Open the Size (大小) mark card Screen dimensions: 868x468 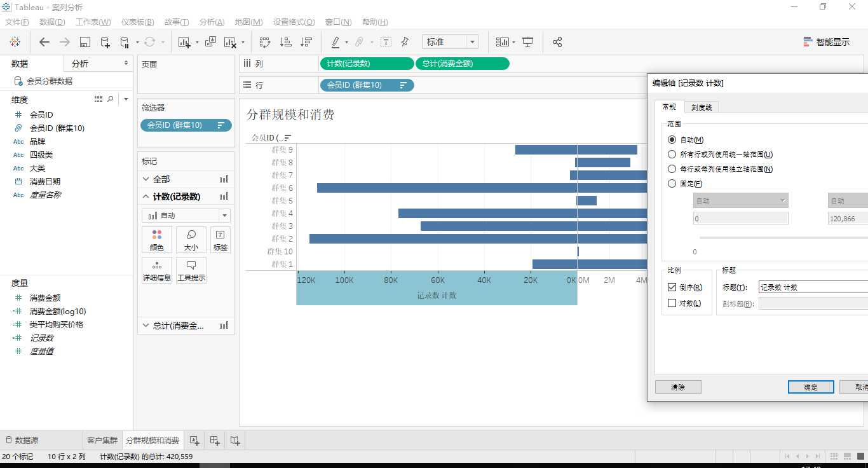(x=191, y=240)
